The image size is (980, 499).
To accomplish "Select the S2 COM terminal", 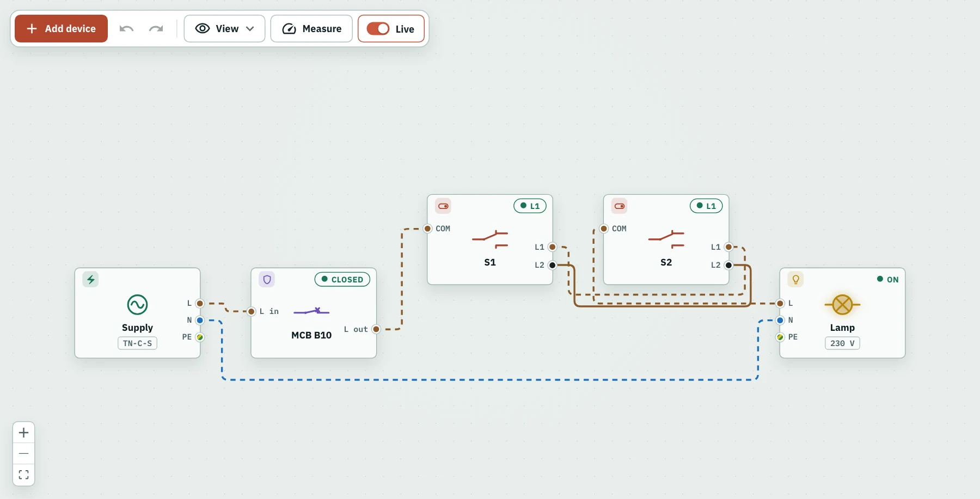I will (x=604, y=229).
